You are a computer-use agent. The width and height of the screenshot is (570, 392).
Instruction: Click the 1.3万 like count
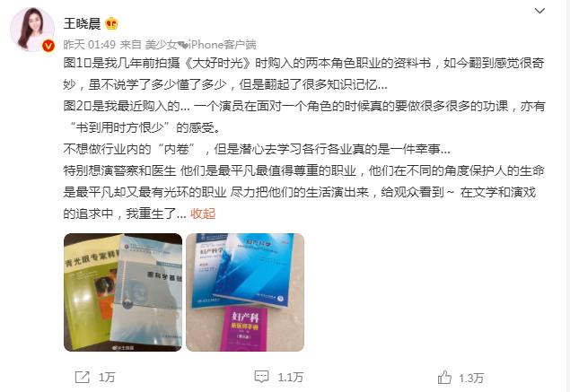coord(471,379)
